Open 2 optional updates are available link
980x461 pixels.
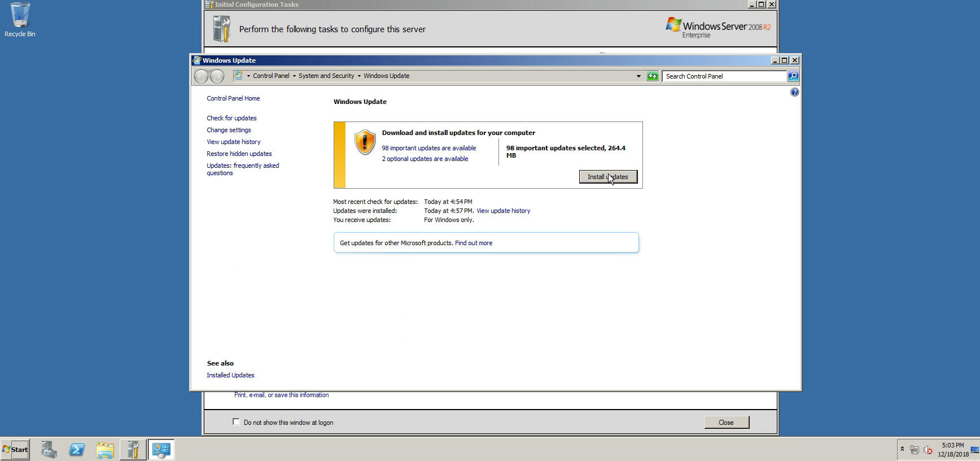coord(425,159)
